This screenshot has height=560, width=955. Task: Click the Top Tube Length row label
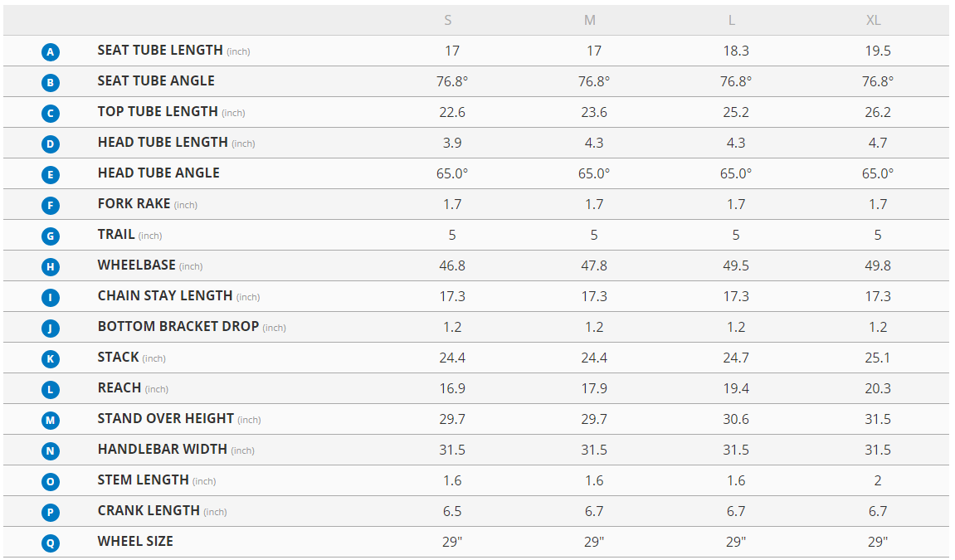[x=158, y=111]
